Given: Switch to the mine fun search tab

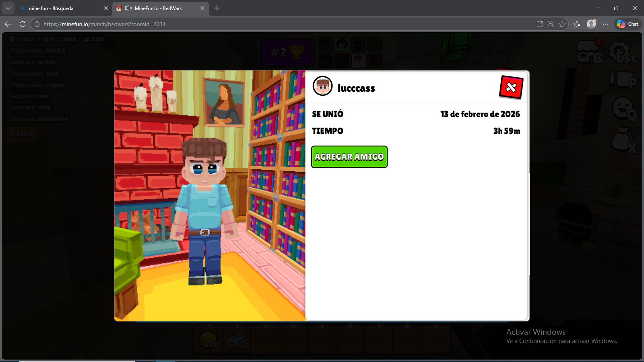Looking at the screenshot, I should [60, 8].
